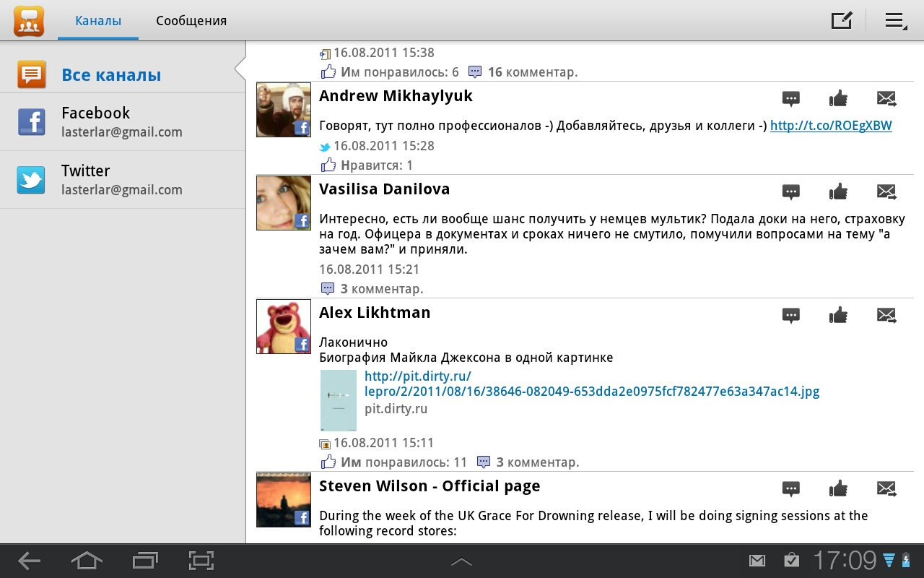Comment on Vasilisa Danilova's post
Viewport: 924px width, 578px height.
pyautogui.click(x=791, y=192)
